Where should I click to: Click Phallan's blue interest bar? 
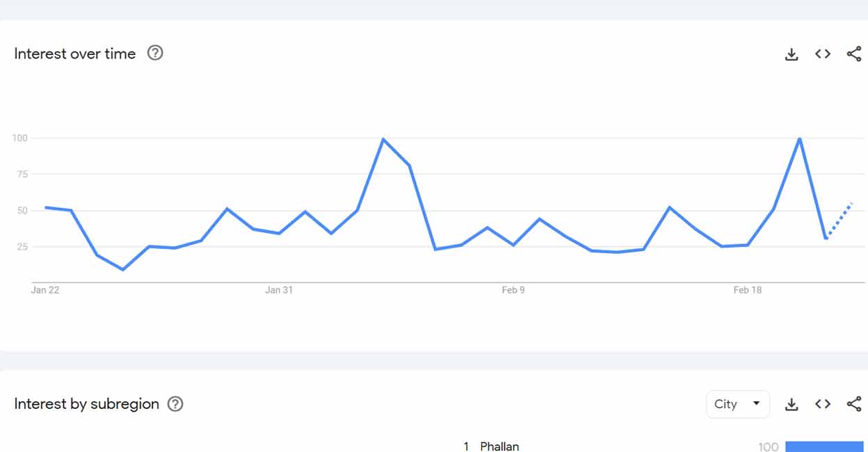tap(824, 446)
